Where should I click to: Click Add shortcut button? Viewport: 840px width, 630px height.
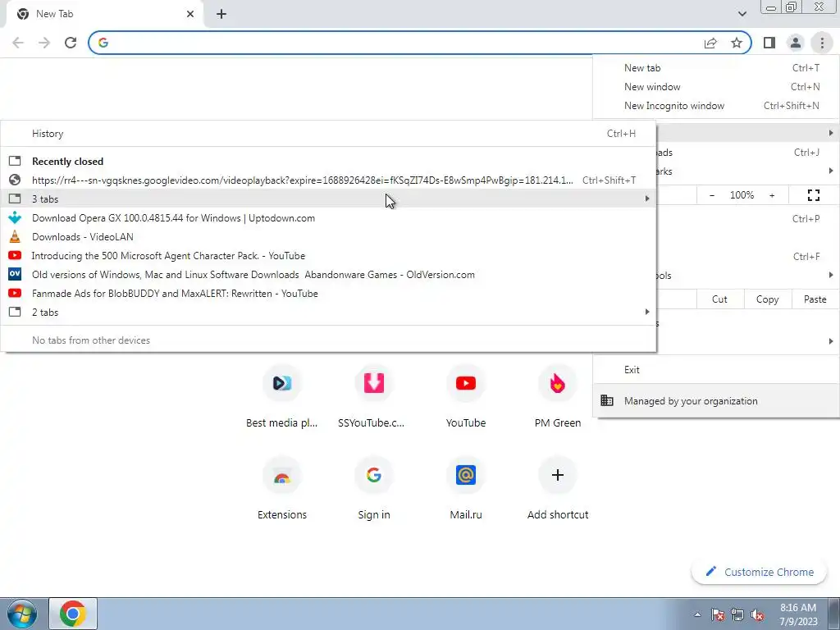pos(557,489)
